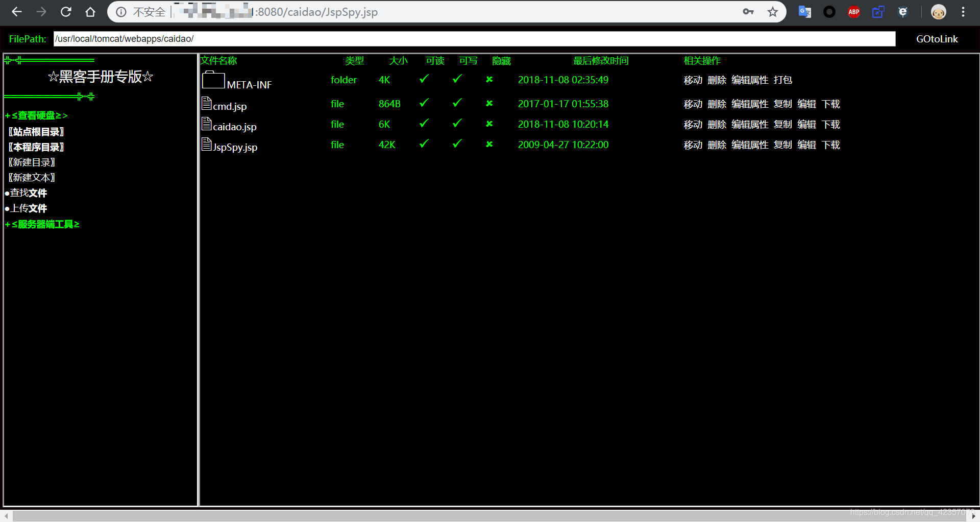Go back to the previous browser page
The width and height of the screenshot is (980, 522).
pos(17,12)
